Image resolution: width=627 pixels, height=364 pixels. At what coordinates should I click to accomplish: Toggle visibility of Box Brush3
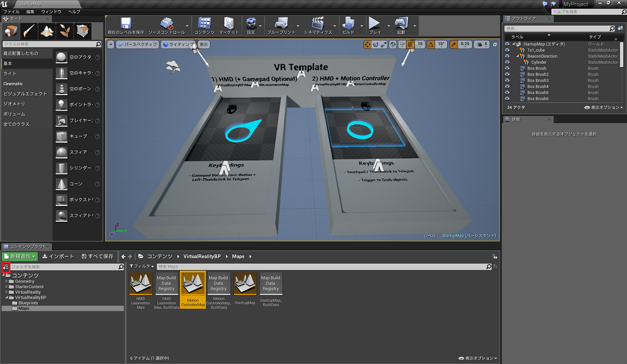click(507, 80)
